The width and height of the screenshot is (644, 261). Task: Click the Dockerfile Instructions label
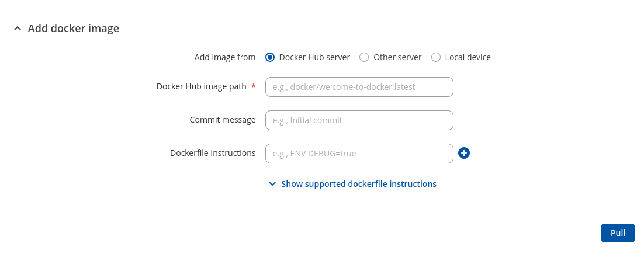pyautogui.click(x=213, y=153)
